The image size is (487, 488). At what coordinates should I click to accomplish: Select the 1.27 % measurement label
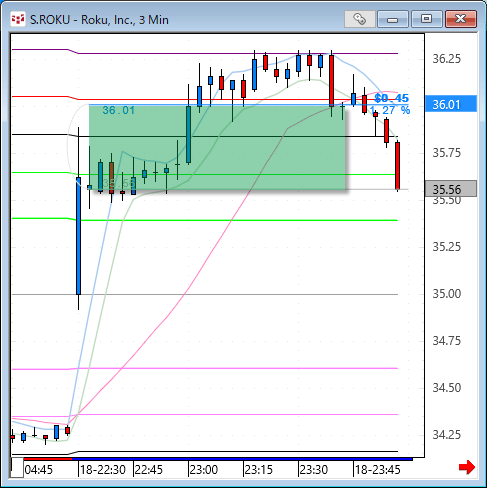tap(390, 110)
